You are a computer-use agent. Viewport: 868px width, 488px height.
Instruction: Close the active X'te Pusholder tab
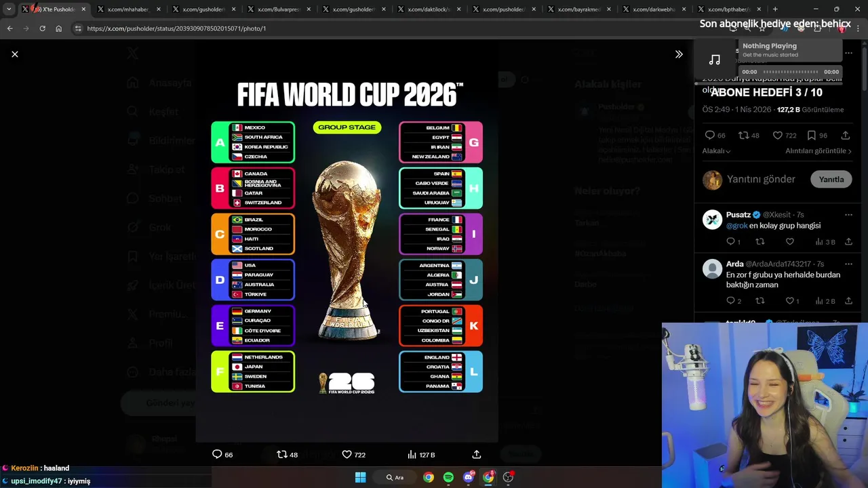83,9
